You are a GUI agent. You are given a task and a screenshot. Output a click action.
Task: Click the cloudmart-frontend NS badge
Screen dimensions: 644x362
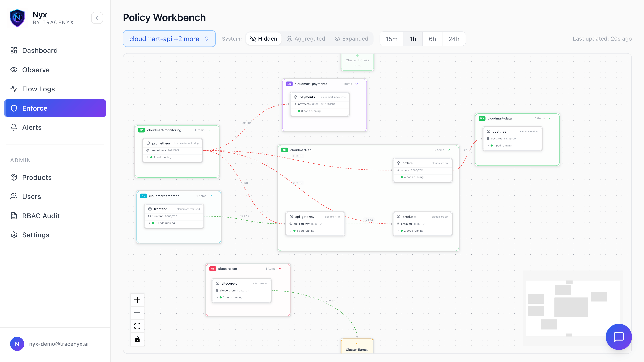(144, 196)
